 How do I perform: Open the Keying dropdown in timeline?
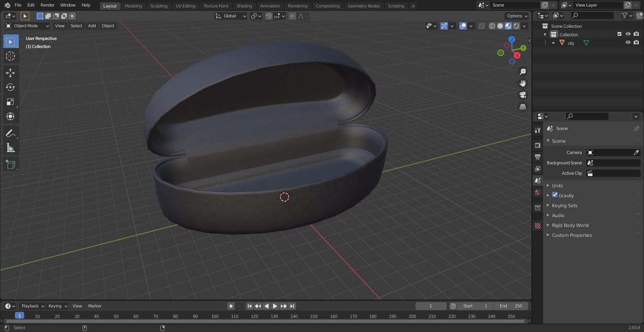pos(58,306)
